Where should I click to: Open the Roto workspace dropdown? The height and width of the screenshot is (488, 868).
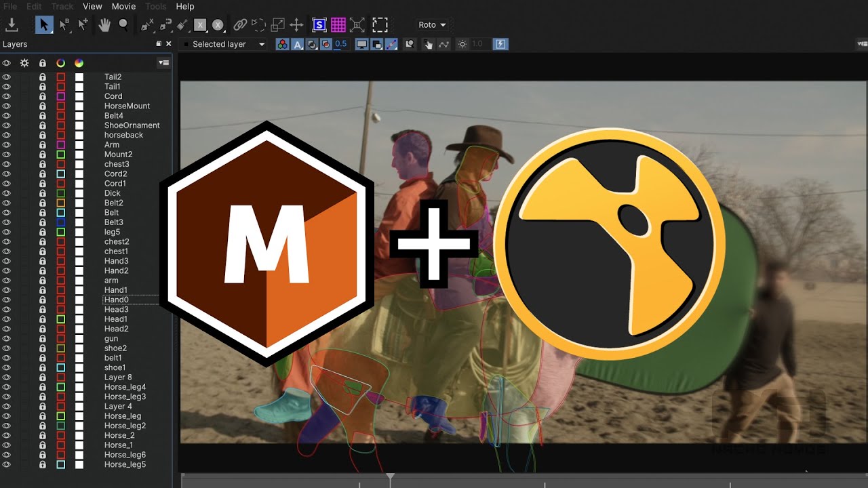click(x=432, y=25)
